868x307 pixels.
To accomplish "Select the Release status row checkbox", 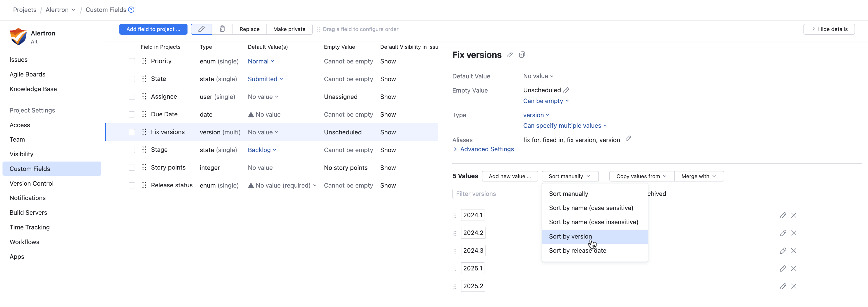I will tap(132, 185).
